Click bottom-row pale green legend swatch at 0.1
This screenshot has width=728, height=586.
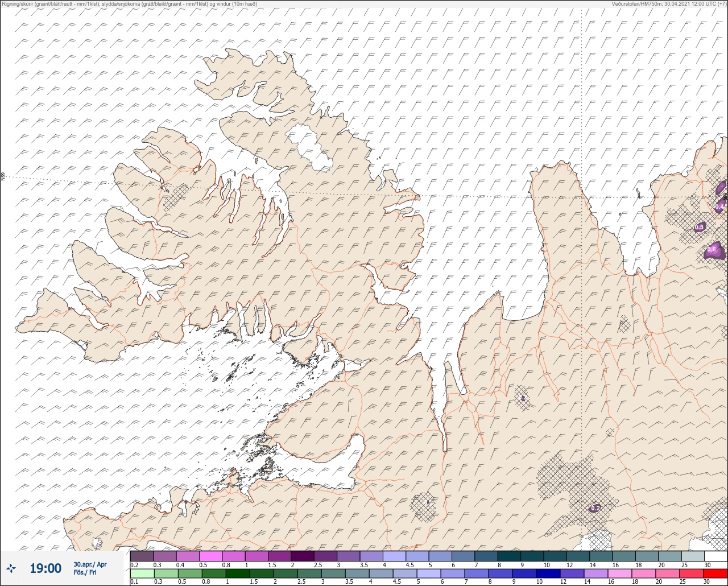142,573
